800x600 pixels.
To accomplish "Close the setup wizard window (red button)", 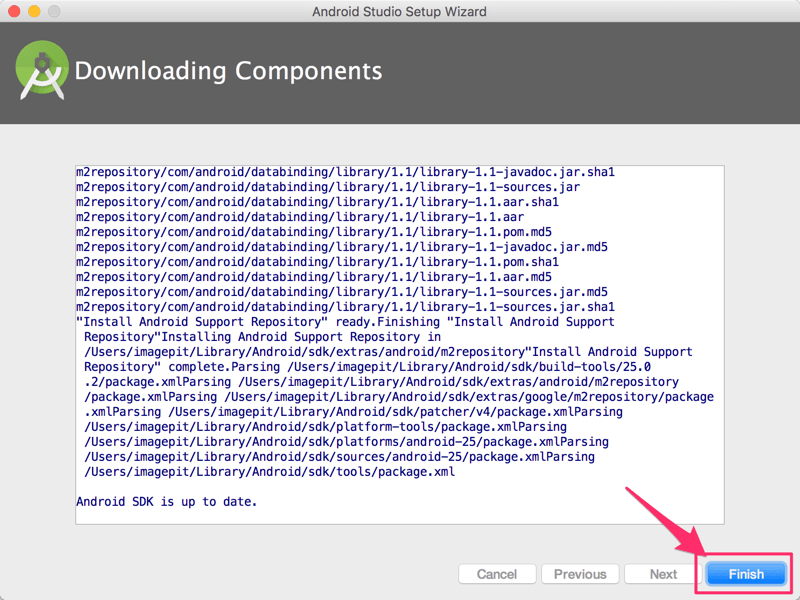I will 14,11.
